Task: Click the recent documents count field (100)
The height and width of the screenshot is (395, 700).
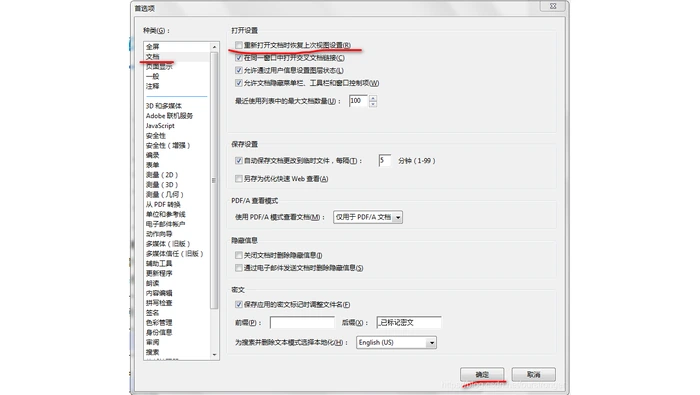Action: [358, 101]
